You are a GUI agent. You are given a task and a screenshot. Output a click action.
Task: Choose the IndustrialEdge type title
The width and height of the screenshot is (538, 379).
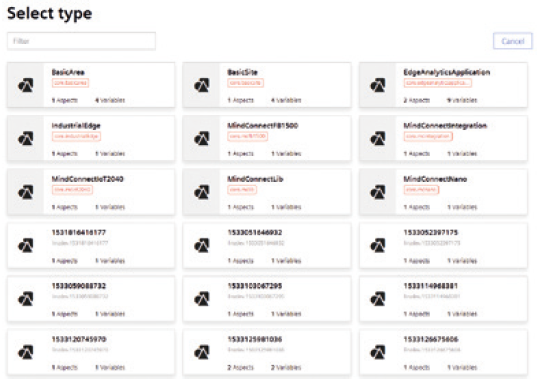point(76,126)
